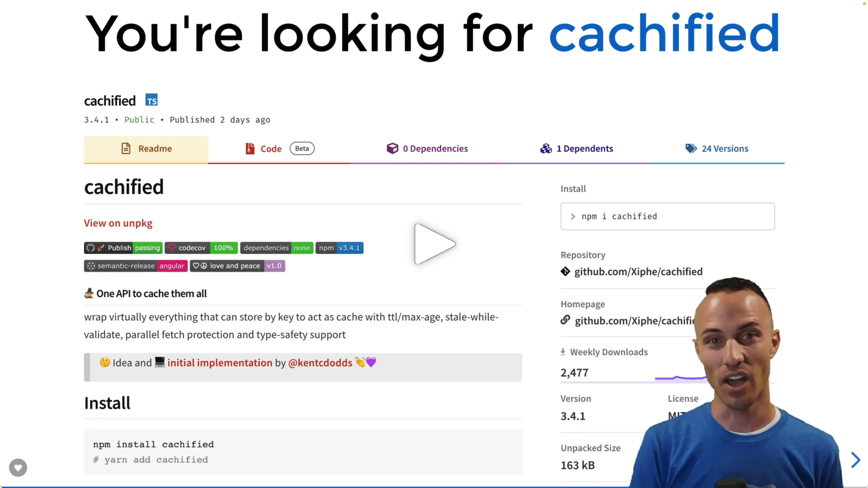
Task: Click the 3.4.1 Version value in sidebar
Action: (x=573, y=416)
